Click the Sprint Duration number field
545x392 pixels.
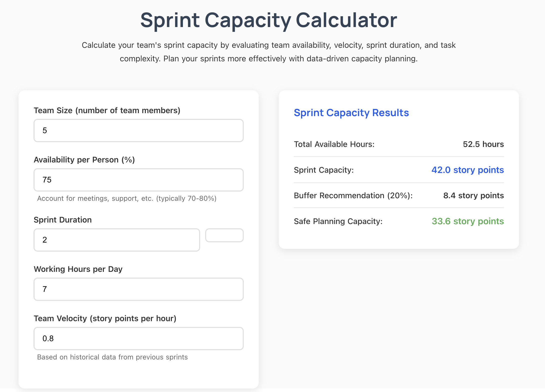[117, 240]
